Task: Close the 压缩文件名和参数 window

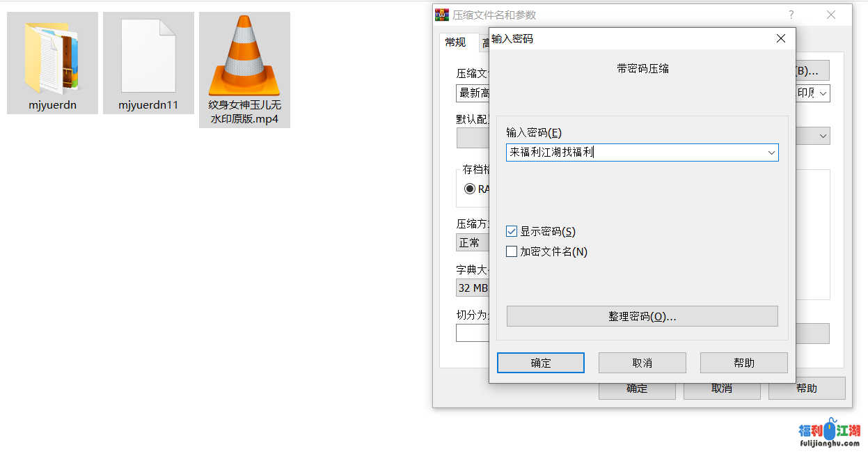Action: point(831,15)
